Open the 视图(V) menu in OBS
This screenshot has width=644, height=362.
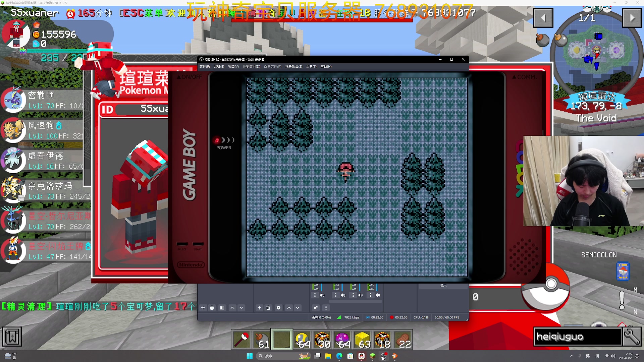[x=233, y=66]
